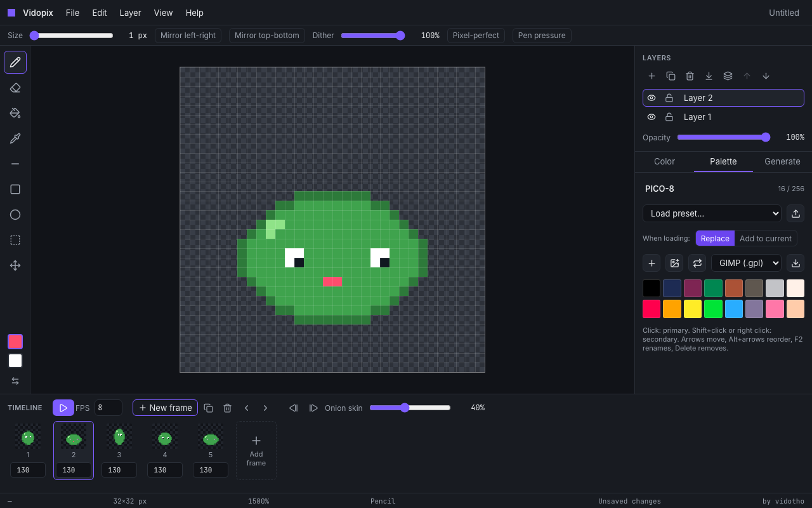
Task: Open the Load preset dropdown
Action: [x=712, y=213]
